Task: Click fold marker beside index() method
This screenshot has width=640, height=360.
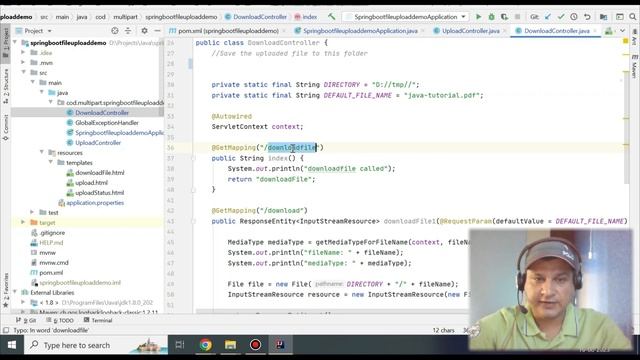Action: pyautogui.click(x=193, y=158)
